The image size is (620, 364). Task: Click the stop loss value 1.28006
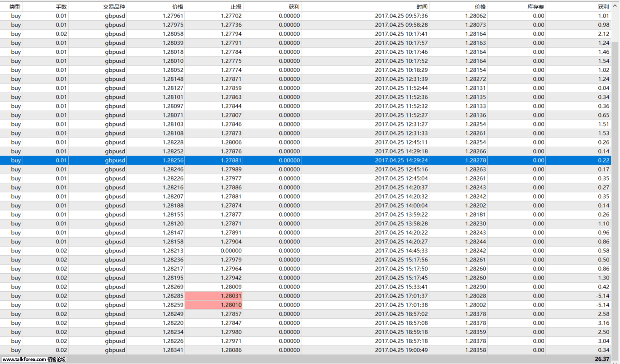click(x=231, y=142)
